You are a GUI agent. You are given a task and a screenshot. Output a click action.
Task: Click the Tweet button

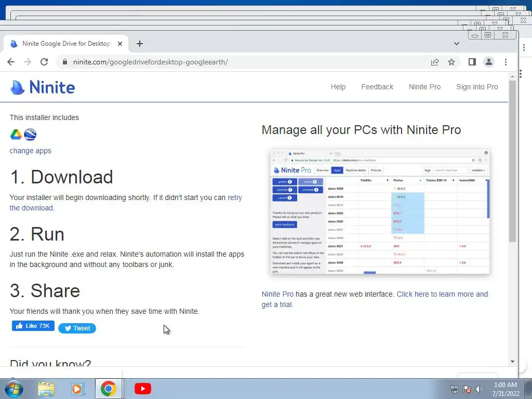pyautogui.click(x=77, y=328)
